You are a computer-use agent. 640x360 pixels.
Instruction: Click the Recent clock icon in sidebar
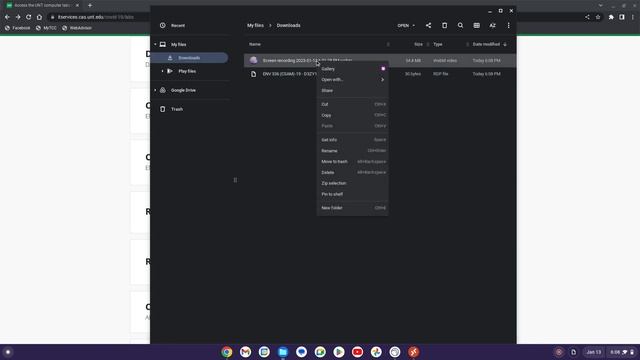pyautogui.click(x=162, y=25)
